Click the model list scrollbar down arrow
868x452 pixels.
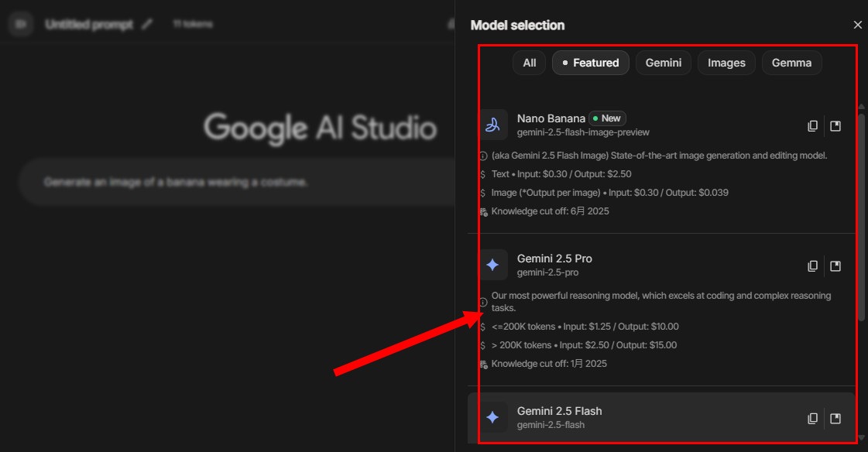coord(862,438)
